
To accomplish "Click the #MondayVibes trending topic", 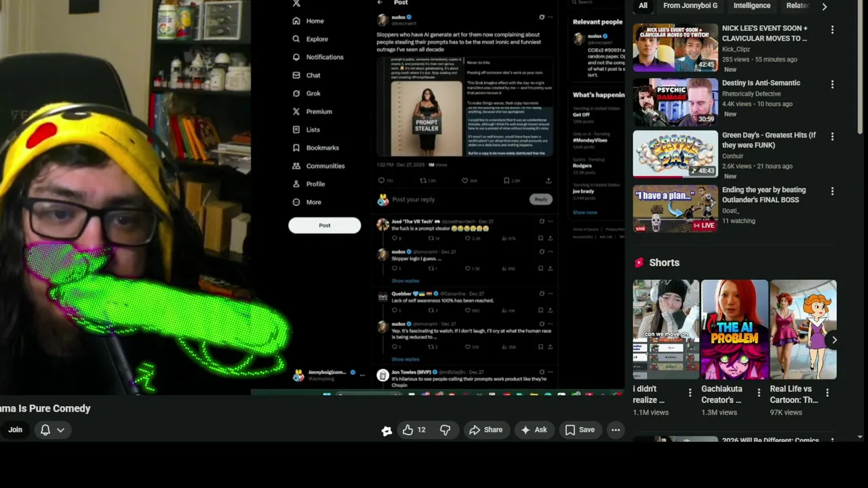I will coord(590,140).
